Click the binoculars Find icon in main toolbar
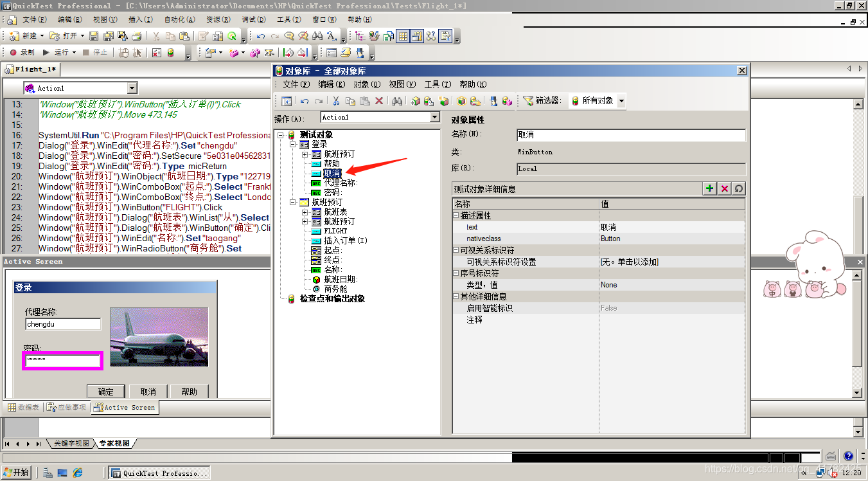868x481 pixels. point(317,36)
